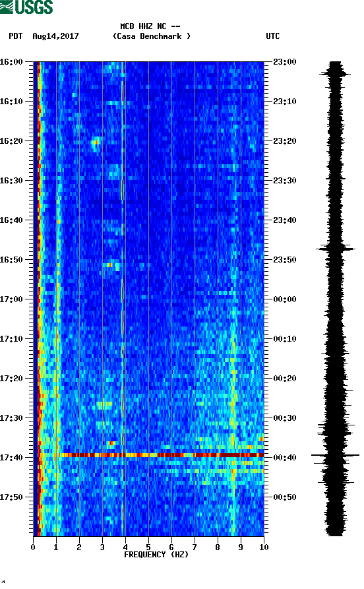
Task: Click the '00:50' UTC time label
Action: click(285, 497)
